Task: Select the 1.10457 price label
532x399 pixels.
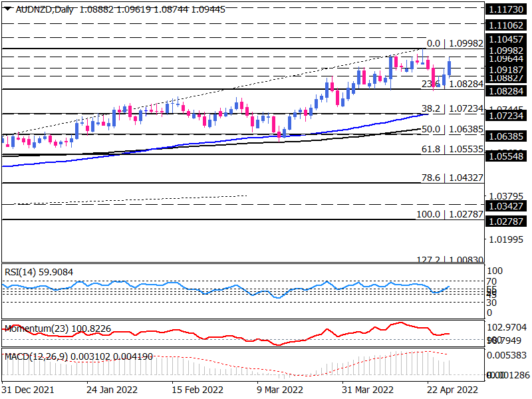Action: [506, 39]
